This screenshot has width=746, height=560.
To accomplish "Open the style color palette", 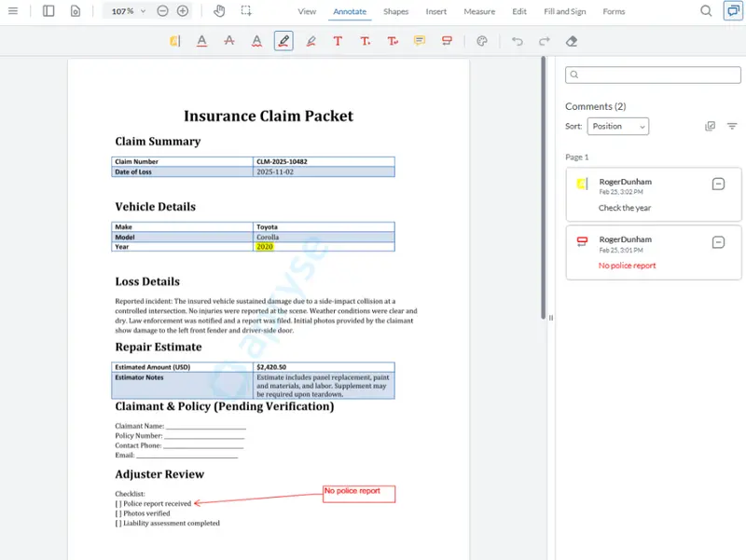I will [x=482, y=41].
